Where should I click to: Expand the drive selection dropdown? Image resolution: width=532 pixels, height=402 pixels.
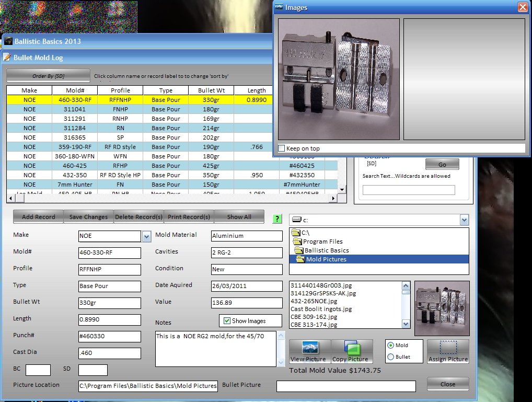(x=464, y=220)
